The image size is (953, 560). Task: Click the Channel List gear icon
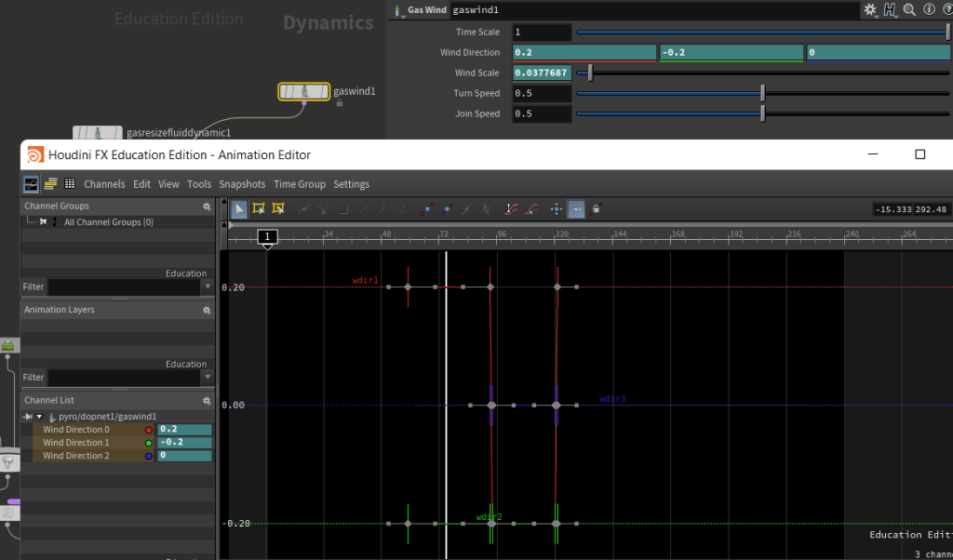point(207,401)
